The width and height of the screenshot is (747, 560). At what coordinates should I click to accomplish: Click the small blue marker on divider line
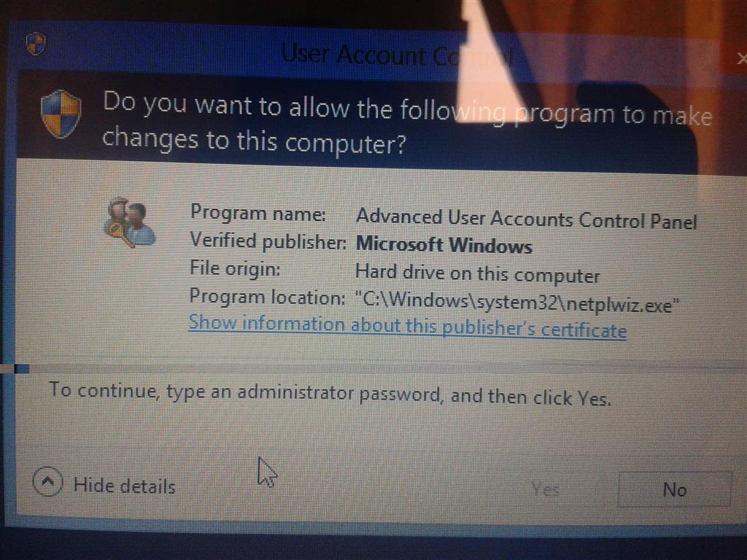tap(22, 369)
